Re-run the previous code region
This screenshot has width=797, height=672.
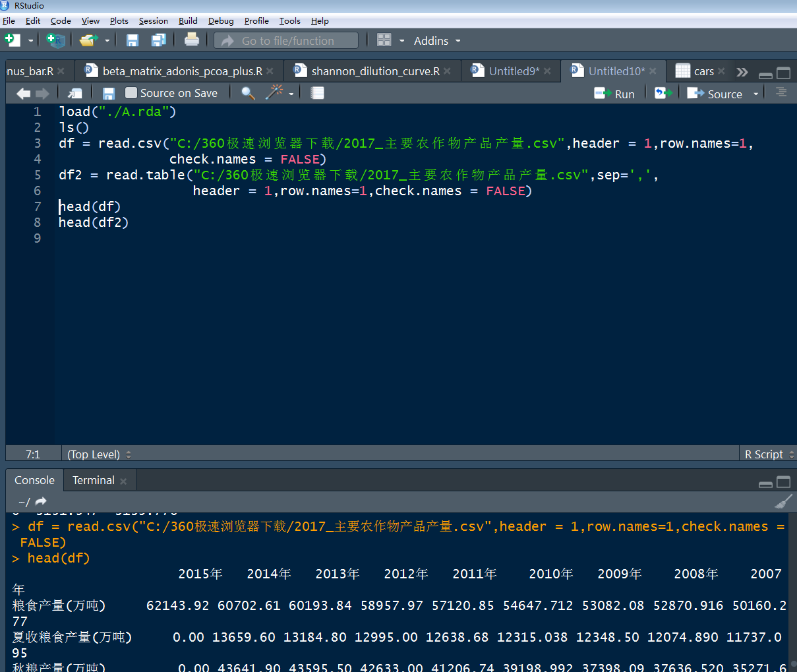(x=663, y=93)
